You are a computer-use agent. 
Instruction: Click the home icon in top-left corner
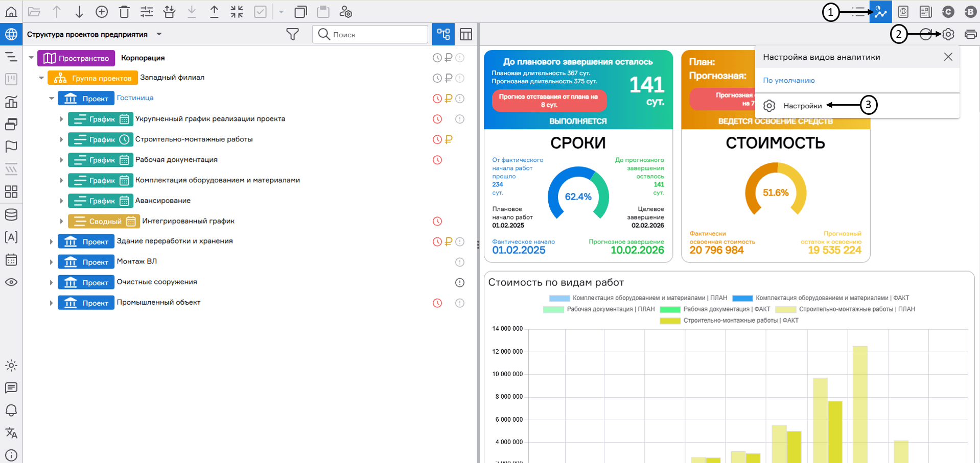[11, 11]
